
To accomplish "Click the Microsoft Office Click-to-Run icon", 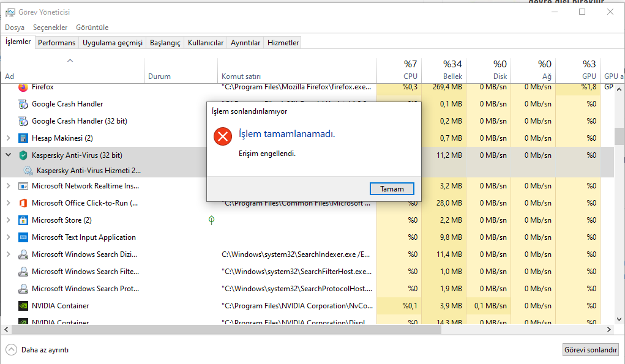I will click(23, 203).
